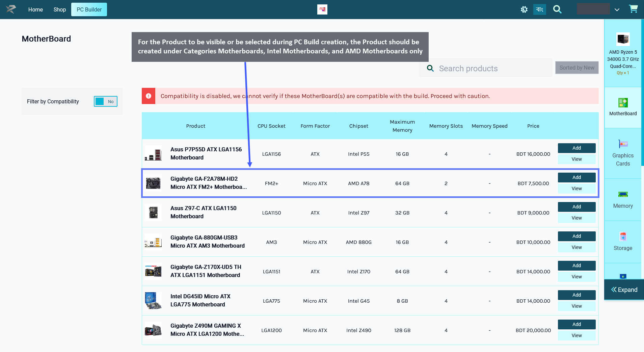Image resolution: width=644 pixels, height=352 pixels.
Task: Open Gigabyte GA-F2A78M-HD2 thumbnail
Action: click(x=153, y=183)
